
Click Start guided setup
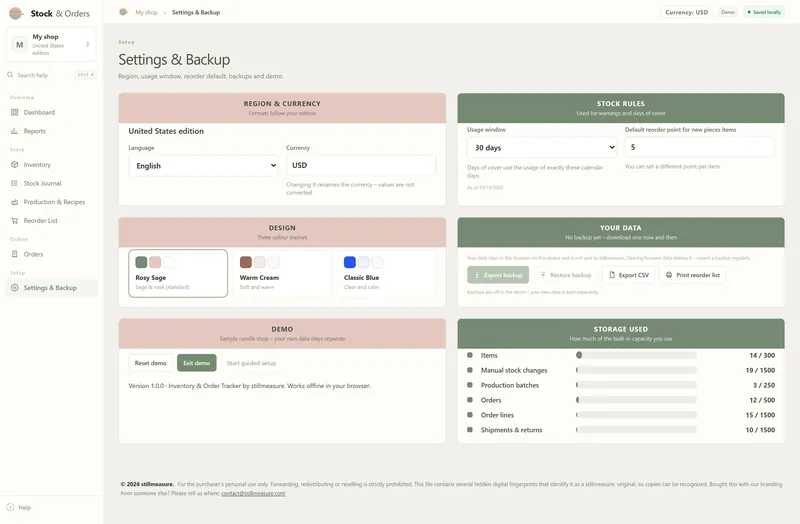click(x=252, y=363)
